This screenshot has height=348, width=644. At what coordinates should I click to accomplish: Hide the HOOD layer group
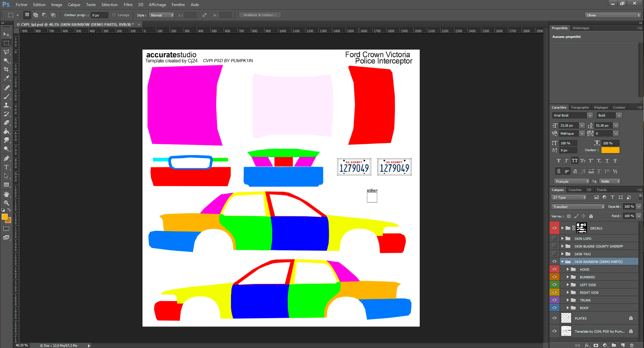[x=554, y=269]
